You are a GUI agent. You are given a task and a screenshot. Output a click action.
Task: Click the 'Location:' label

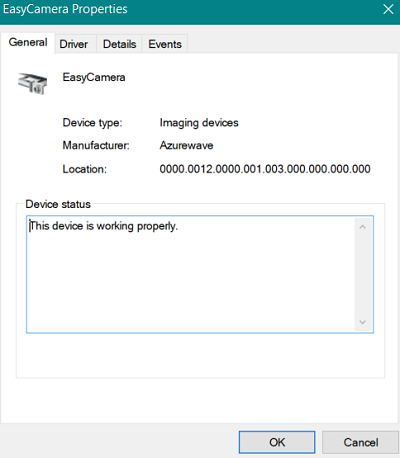tap(85, 169)
